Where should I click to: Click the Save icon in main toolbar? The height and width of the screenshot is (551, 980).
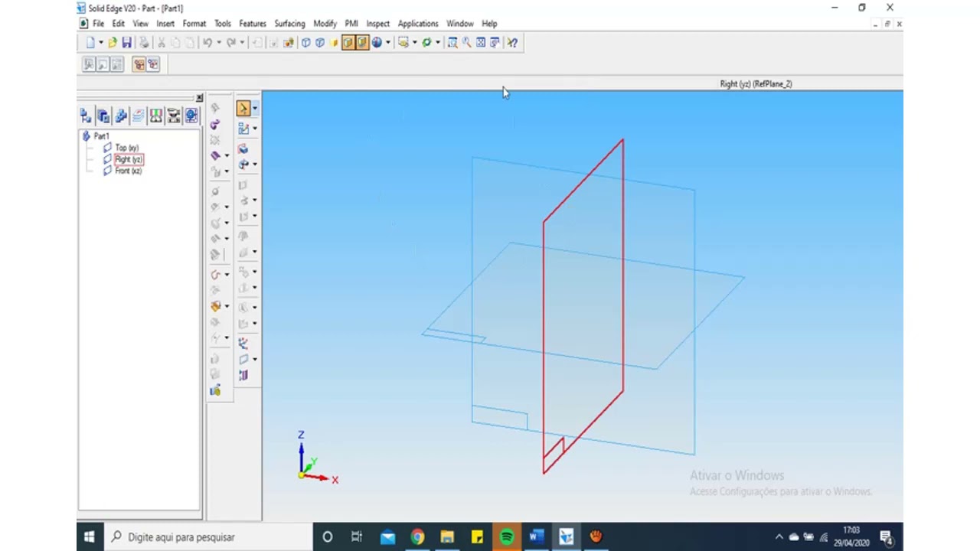tap(127, 43)
